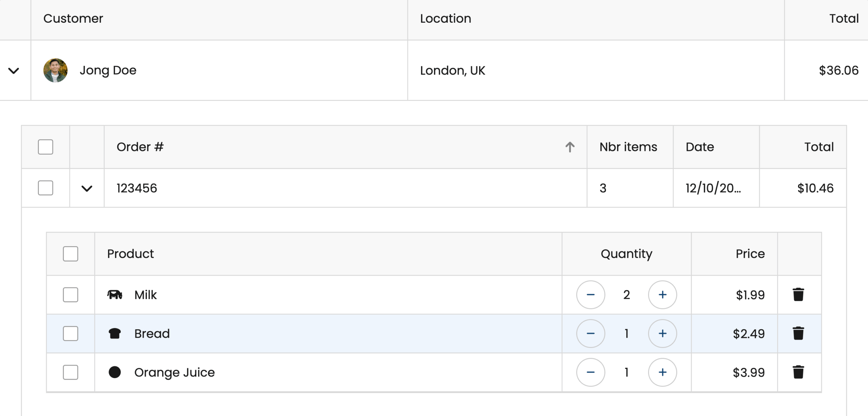This screenshot has width=868, height=416.
Task: Click the Customer column header
Action: tap(73, 19)
